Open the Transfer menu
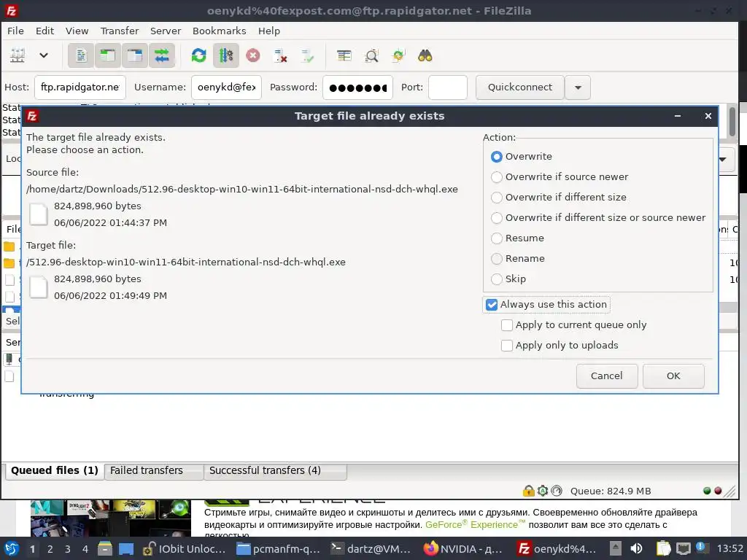Image resolution: width=747 pixels, height=560 pixels. pyautogui.click(x=119, y=31)
